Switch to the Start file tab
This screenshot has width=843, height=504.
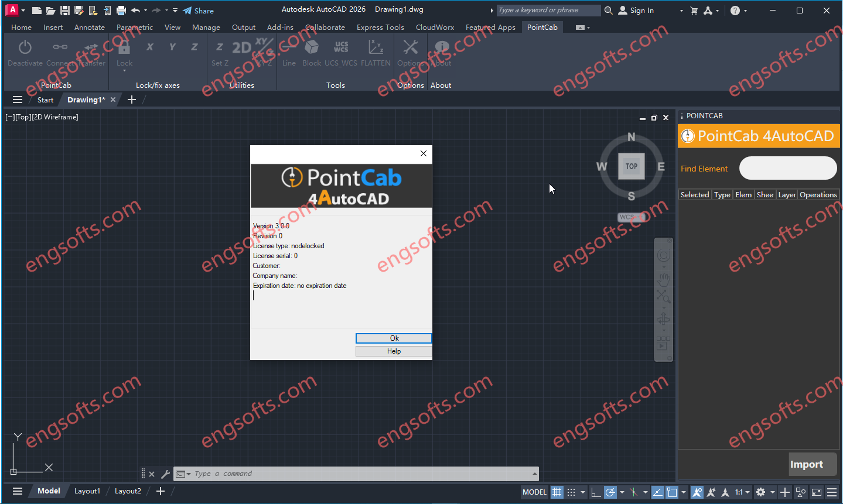(x=45, y=100)
